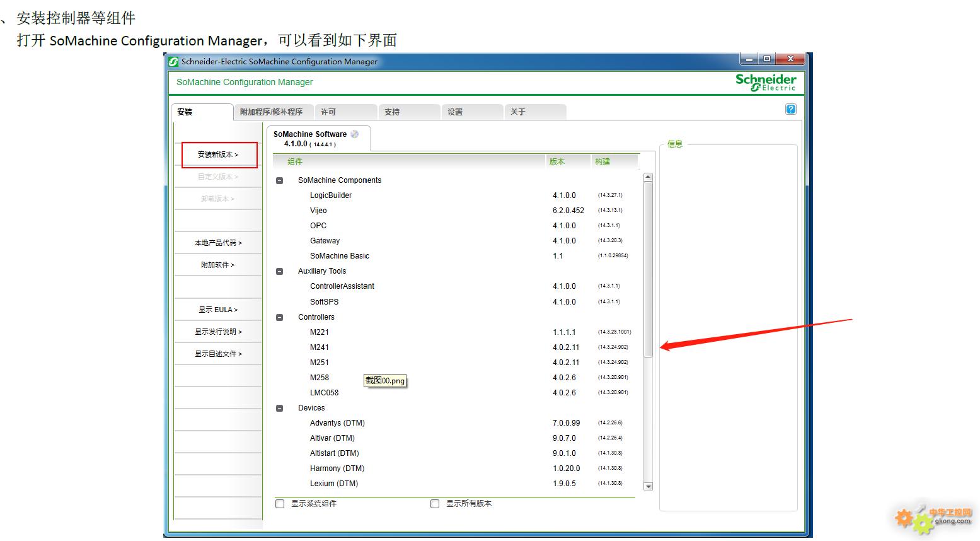The image size is (980, 541).
Task: Enable the 显示系统组件 checkbox
Action: click(x=280, y=504)
